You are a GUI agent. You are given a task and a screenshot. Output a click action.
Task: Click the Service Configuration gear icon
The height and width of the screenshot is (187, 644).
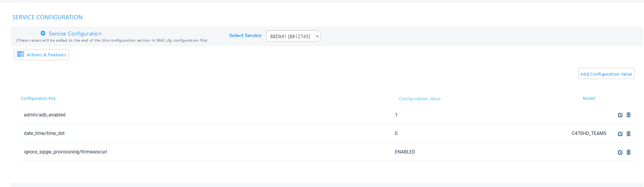(x=43, y=34)
